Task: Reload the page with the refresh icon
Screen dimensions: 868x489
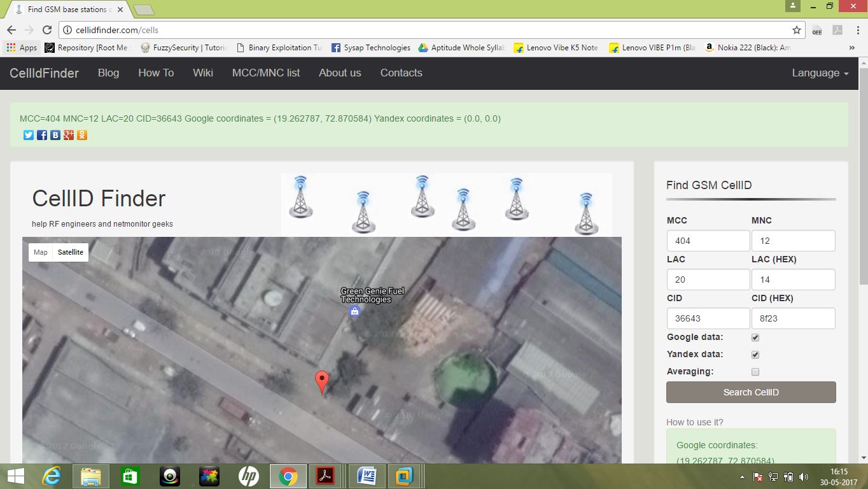Action: pyautogui.click(x=47, y=30)
